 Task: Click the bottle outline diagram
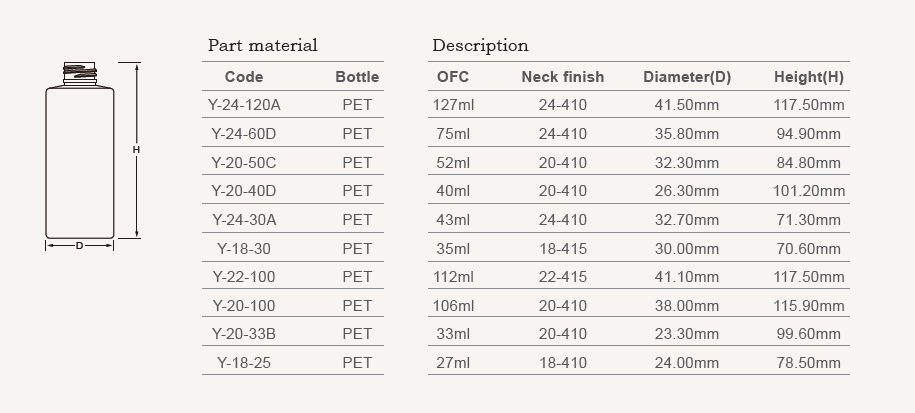(80, 150)
